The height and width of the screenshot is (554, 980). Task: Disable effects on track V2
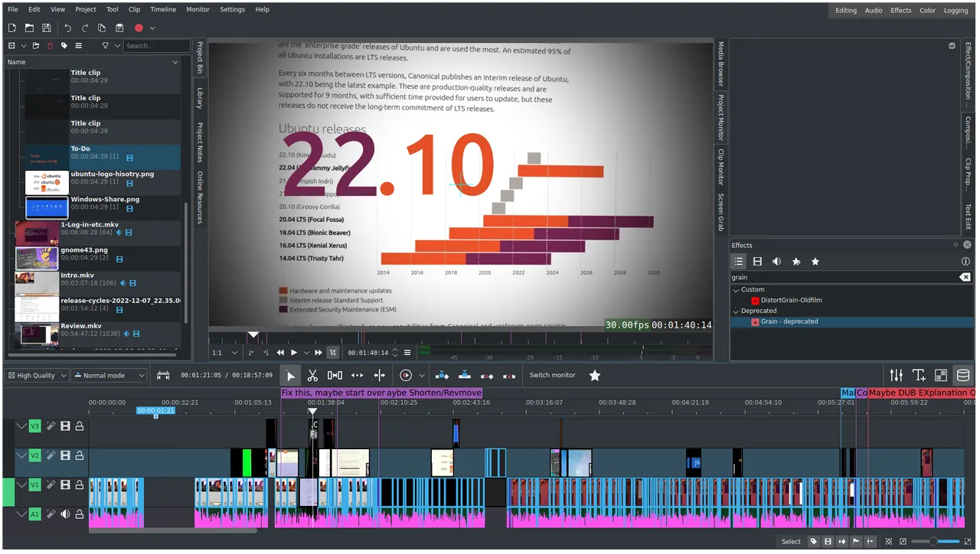51,455
